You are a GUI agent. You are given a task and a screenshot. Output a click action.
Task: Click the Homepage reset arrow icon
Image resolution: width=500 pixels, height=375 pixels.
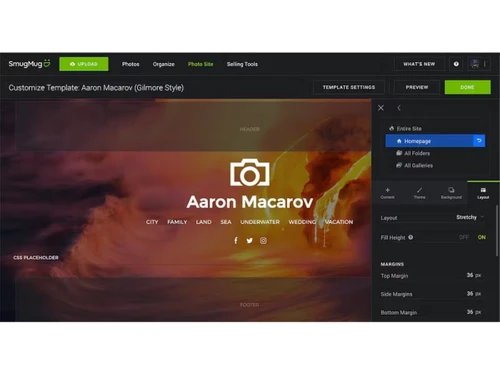[x=479, y=141]
